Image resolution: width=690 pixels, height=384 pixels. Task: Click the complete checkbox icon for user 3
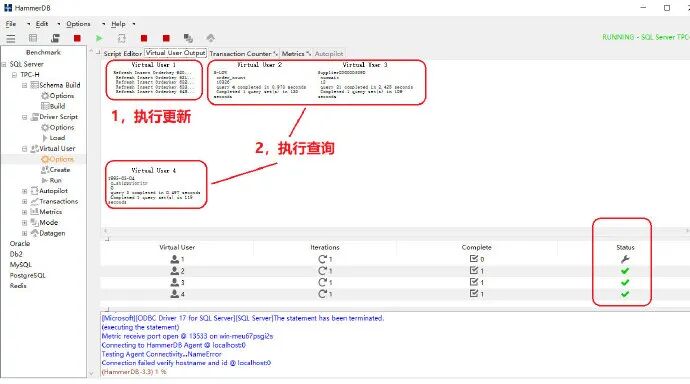(x=473, y=282)
